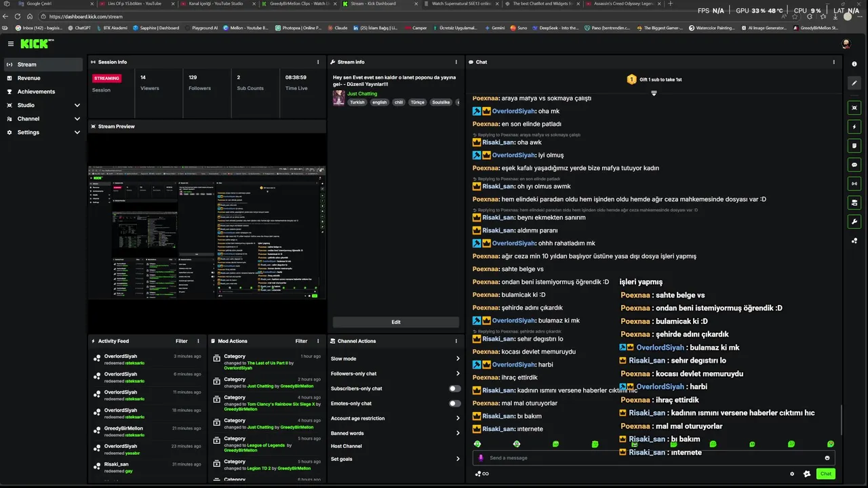The width and height of the screenshot is (868, 488).
Task: Click the english stream tag
Action: click(x=379, y=102)
